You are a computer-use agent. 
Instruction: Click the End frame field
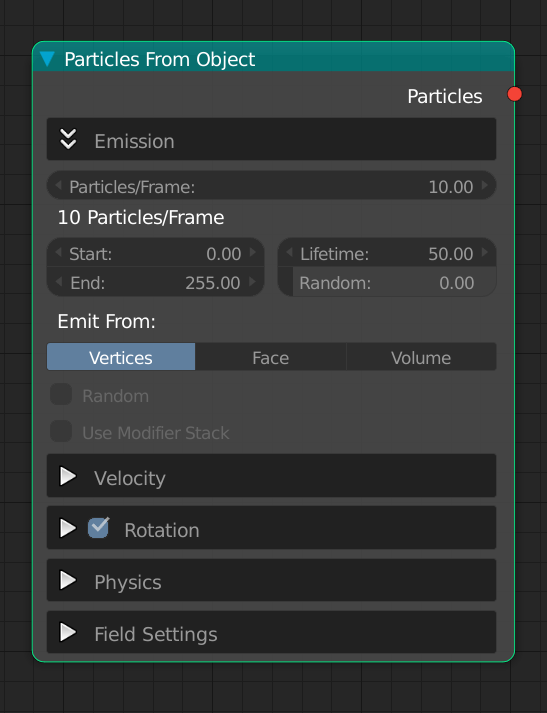coord(156,282)
